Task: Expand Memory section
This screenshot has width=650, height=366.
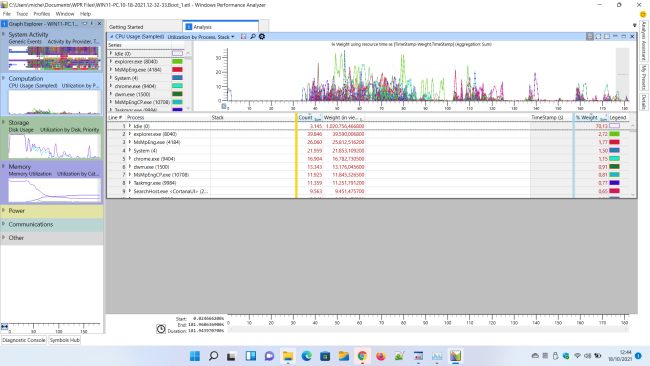Action: tap(4, 166)
